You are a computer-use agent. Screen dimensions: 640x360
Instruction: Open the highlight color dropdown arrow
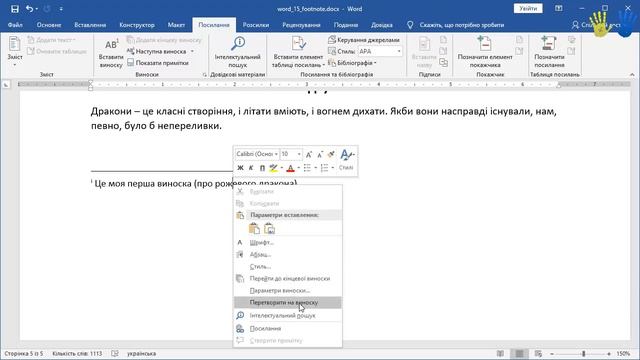click(282, 168)
